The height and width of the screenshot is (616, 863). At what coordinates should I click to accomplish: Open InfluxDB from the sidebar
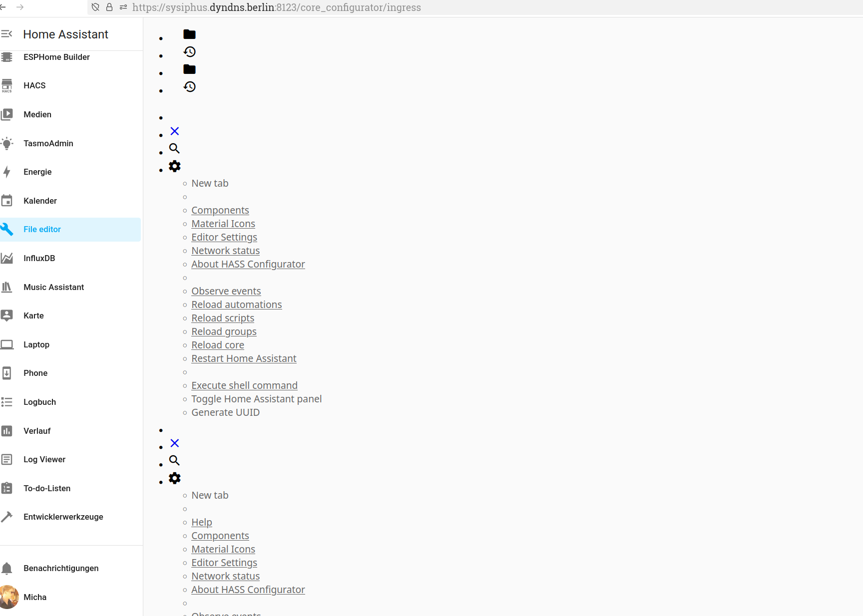tap(70, 258)
